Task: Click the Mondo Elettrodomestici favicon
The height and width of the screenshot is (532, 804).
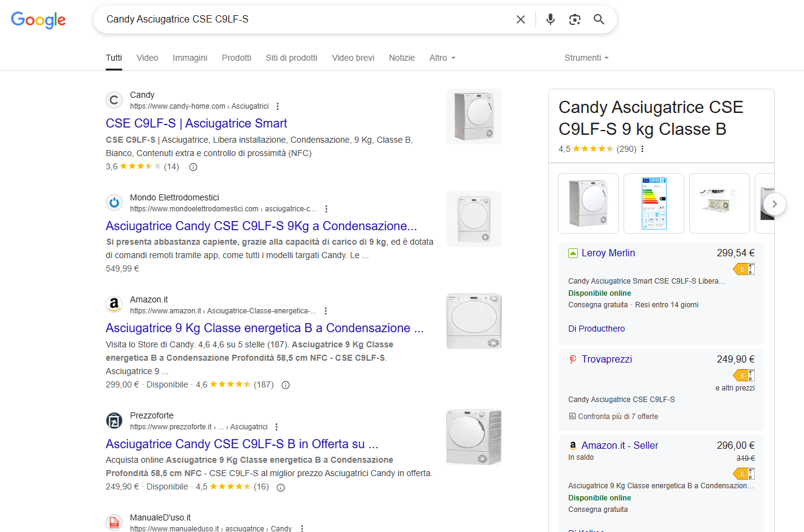Action: [x=114, y=203]
